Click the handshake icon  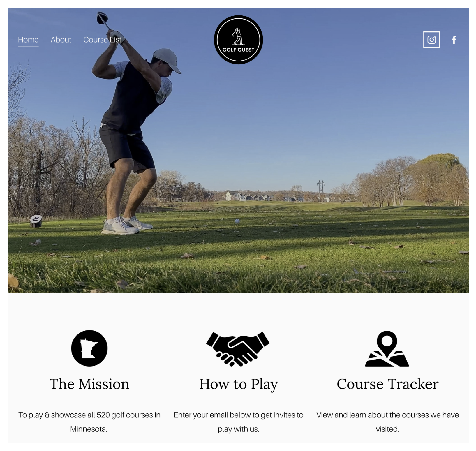(x=238, y=349)
